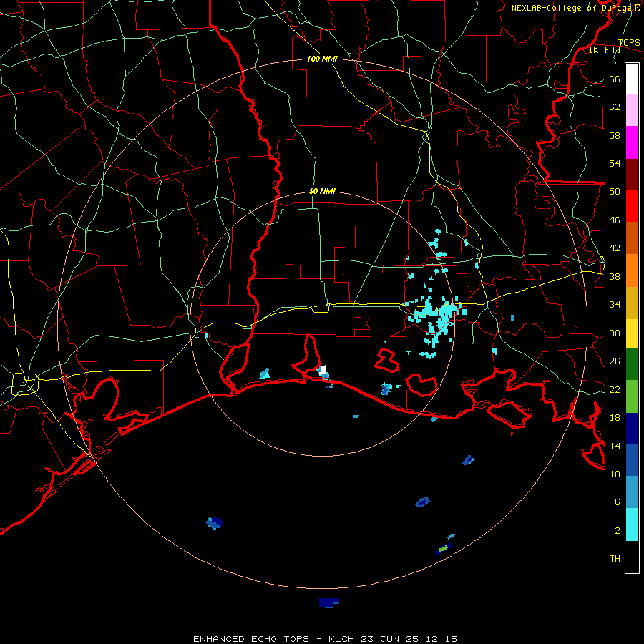Click the 42 value on the legend

[615, 248]
